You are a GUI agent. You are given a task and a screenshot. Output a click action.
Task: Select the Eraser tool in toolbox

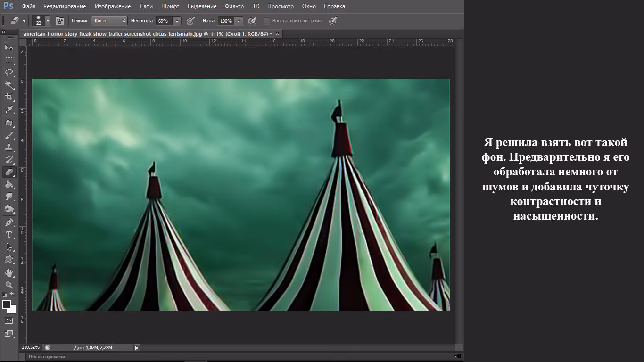click(9, 172)
